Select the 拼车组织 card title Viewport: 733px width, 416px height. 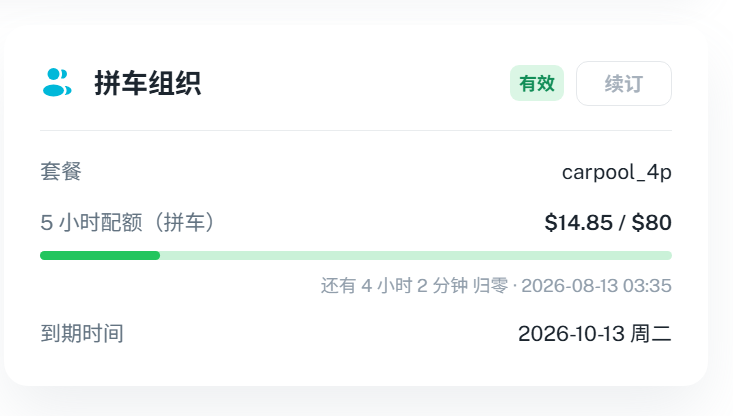pos(148,83)
